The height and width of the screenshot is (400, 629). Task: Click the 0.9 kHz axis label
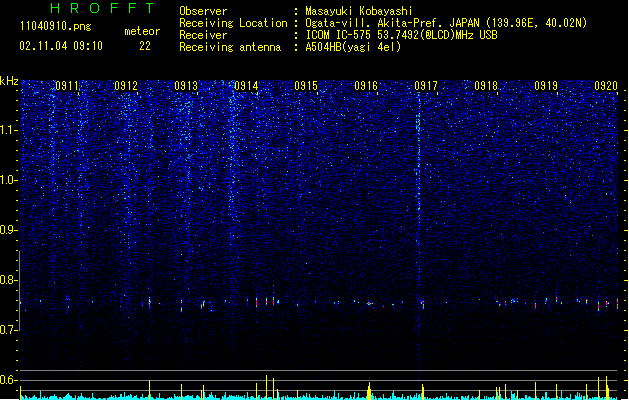point(9,230)
